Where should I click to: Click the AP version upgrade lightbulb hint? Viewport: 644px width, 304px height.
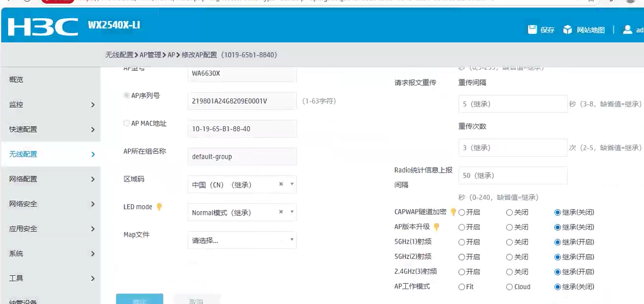pos(436,227)
